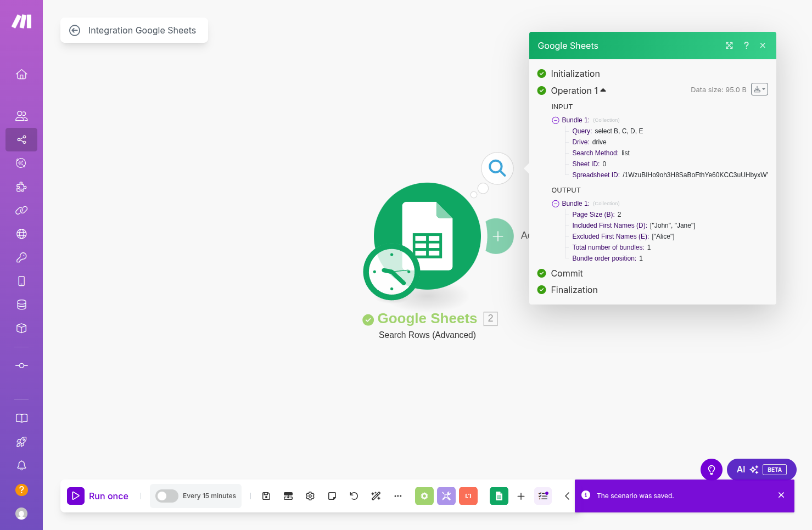The image size is (812, 530).
Task: Collapse the toolbar with the left chevron
Action: pos(567,496)
